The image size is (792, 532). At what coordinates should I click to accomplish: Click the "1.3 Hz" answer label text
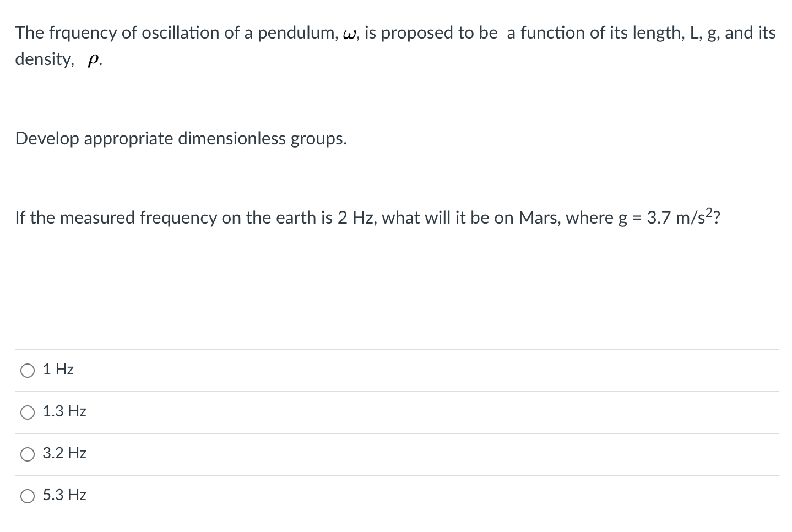[64, 411]
